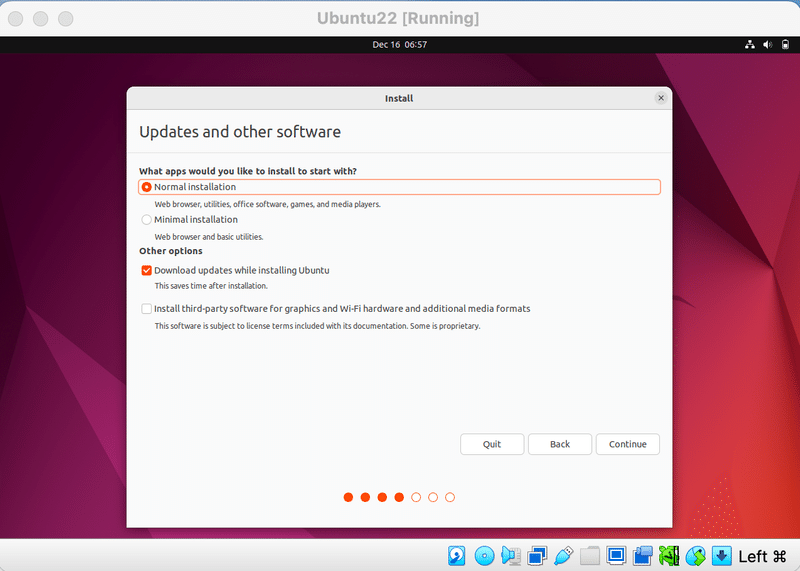Viewport: 800px width, 571px height.
Task: Open the network adapters indicator icon
Action: (x=537, y=556)
